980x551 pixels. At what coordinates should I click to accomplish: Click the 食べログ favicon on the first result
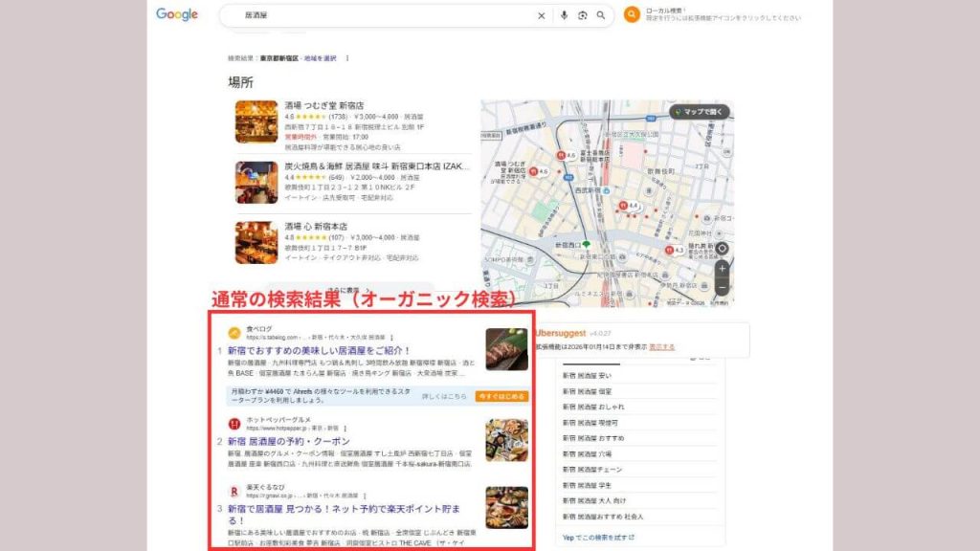234,332
